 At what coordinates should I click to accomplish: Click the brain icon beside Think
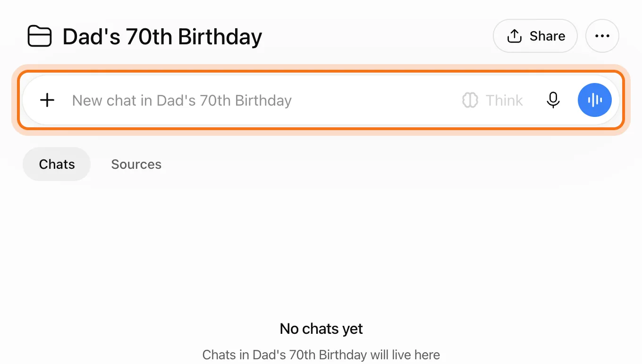(x=470, y=100)
